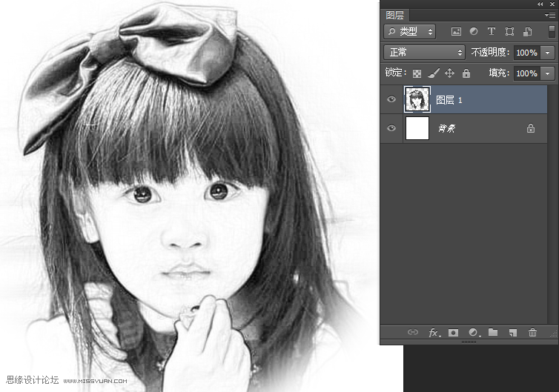Create a new group folder icon

point(493,332)
